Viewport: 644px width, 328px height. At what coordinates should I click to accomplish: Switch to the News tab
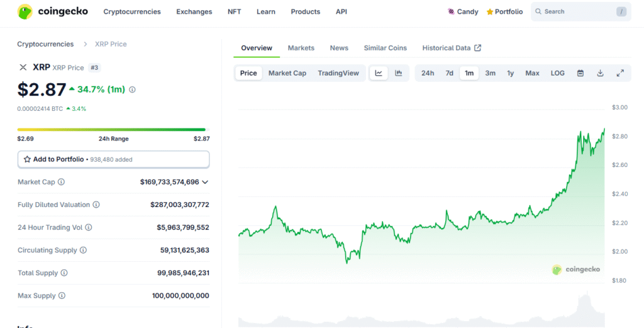(339, 48)
